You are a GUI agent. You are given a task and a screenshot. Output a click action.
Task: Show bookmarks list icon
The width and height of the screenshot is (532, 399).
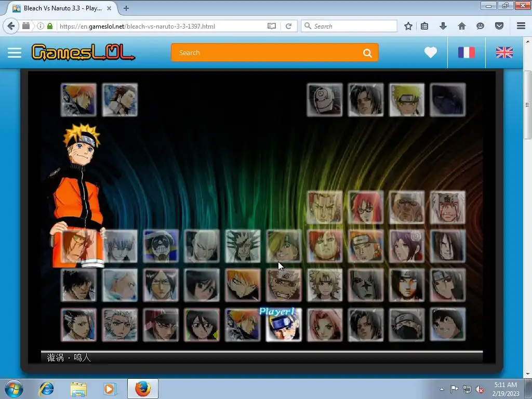[424, 26]
